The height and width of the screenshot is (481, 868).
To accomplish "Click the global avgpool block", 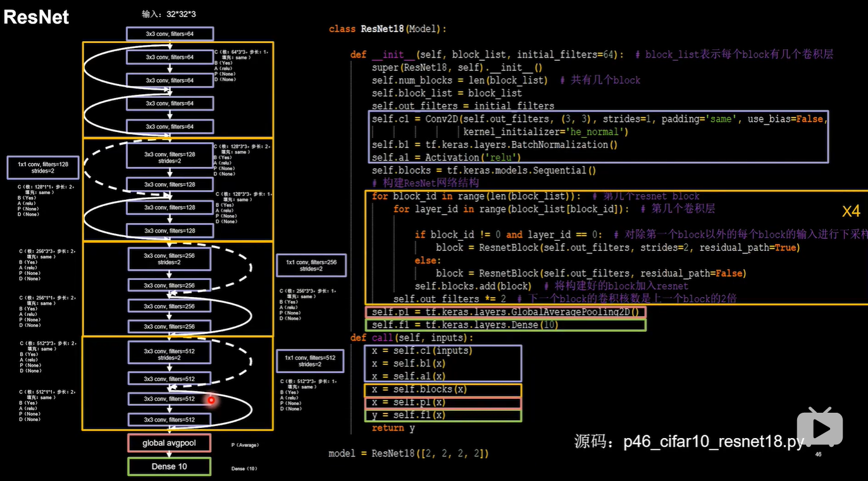I will point(169,442).
